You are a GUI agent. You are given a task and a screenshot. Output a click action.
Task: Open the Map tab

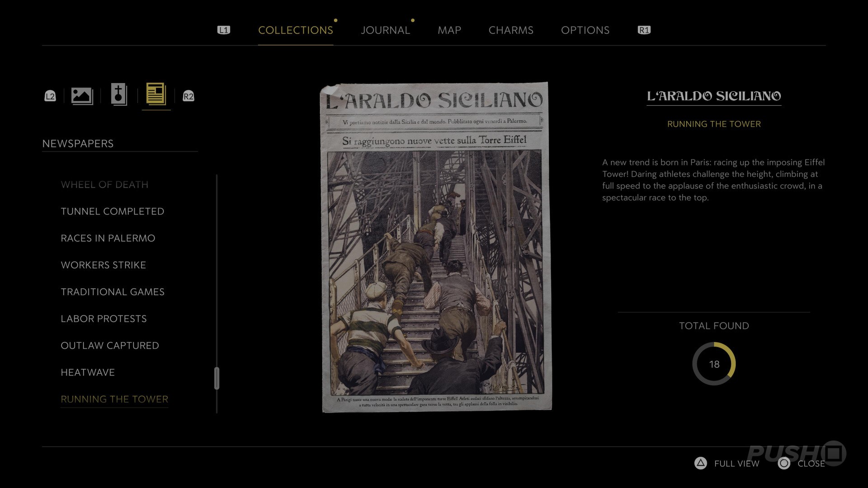[x=449, y=30]
